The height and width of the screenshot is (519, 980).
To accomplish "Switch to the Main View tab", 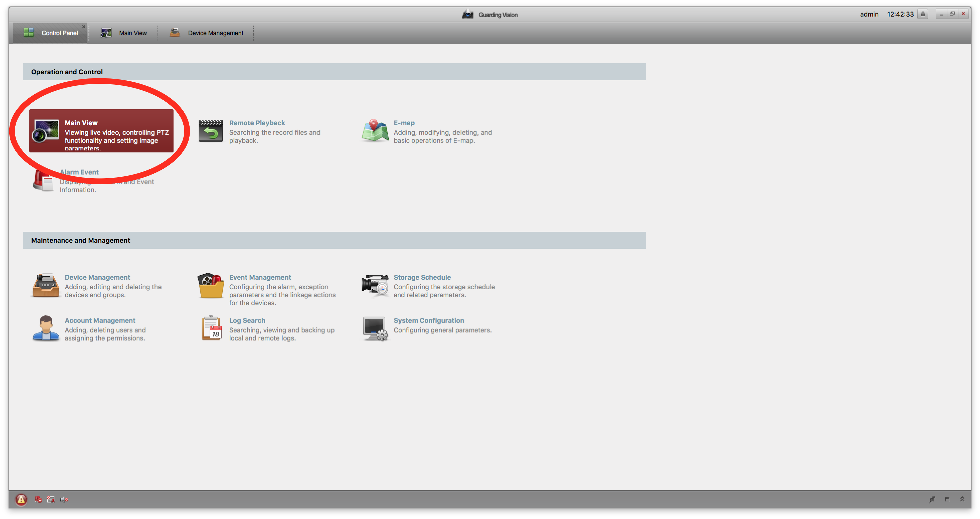I will (125, 32).
